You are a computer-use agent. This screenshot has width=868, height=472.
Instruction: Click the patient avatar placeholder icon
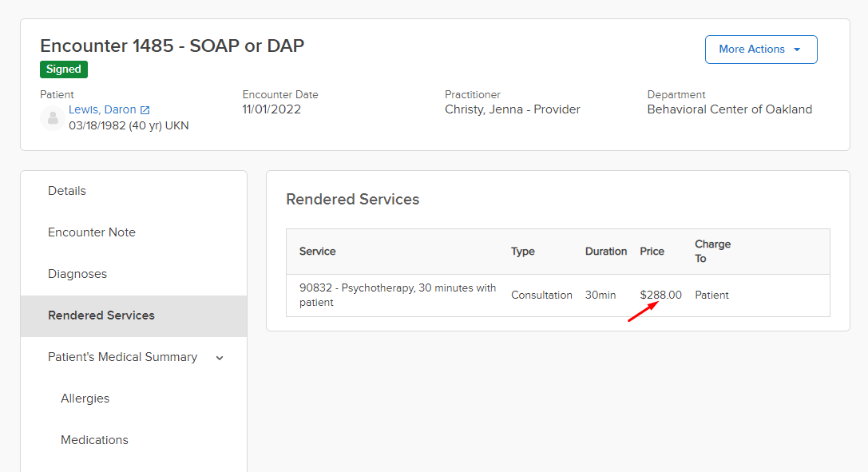[x=53, y=118]
